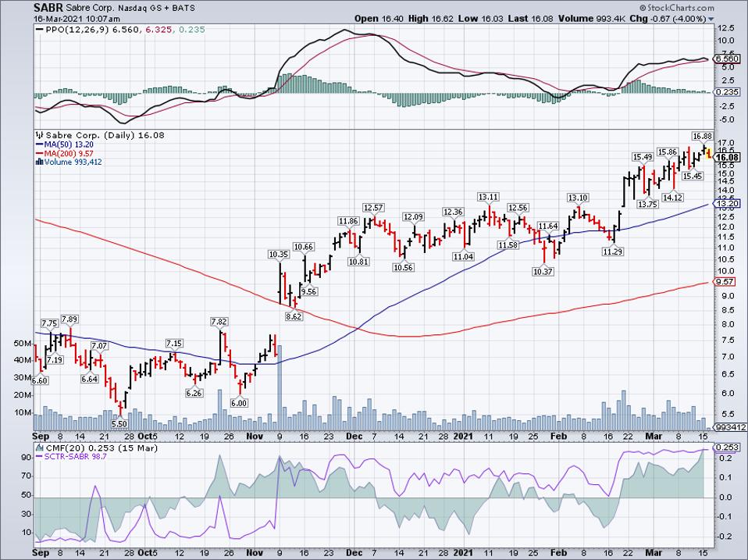Click the area icon beside CMF(20)
748x560 pixels.
coord(40,448)
